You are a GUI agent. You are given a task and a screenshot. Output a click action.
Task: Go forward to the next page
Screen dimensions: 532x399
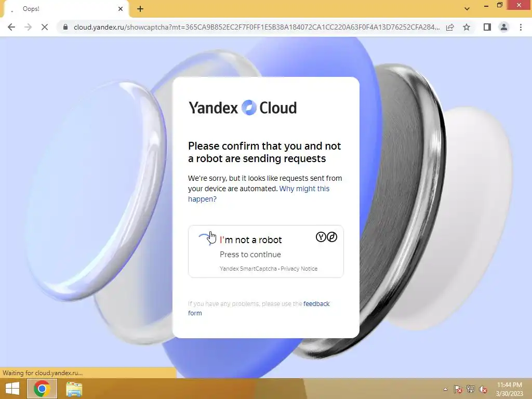[28, 27]
